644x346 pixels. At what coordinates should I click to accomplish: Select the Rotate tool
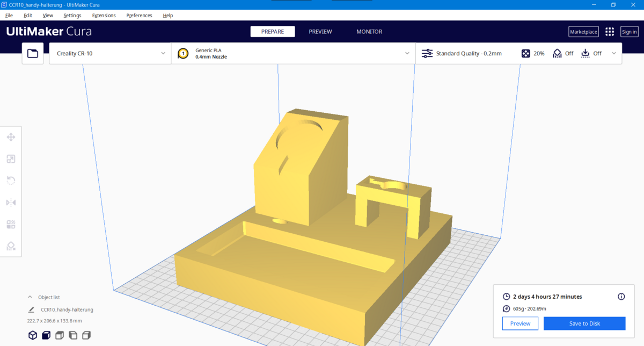(x=11, y=181)
